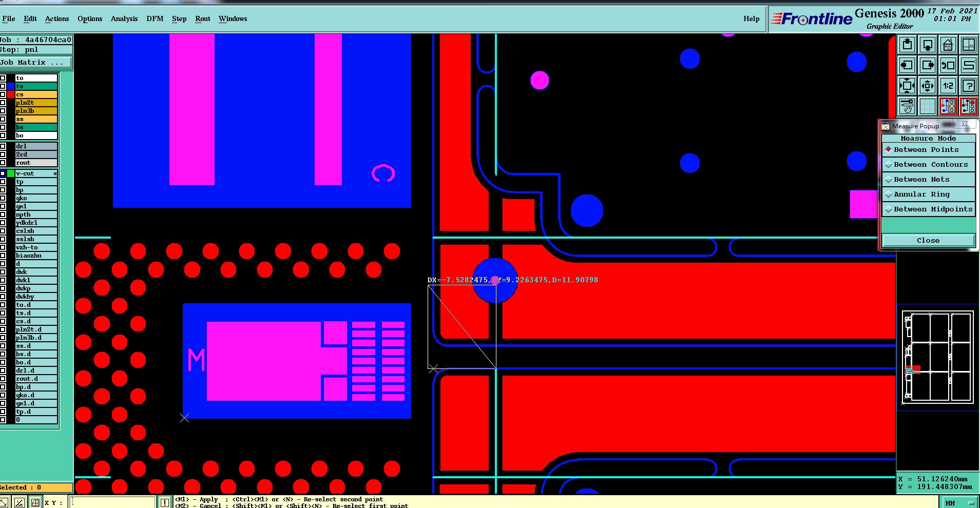The image size is (980, 508).
Task: Click the S-shaped serpentine path icon
Action: point(969,65)
